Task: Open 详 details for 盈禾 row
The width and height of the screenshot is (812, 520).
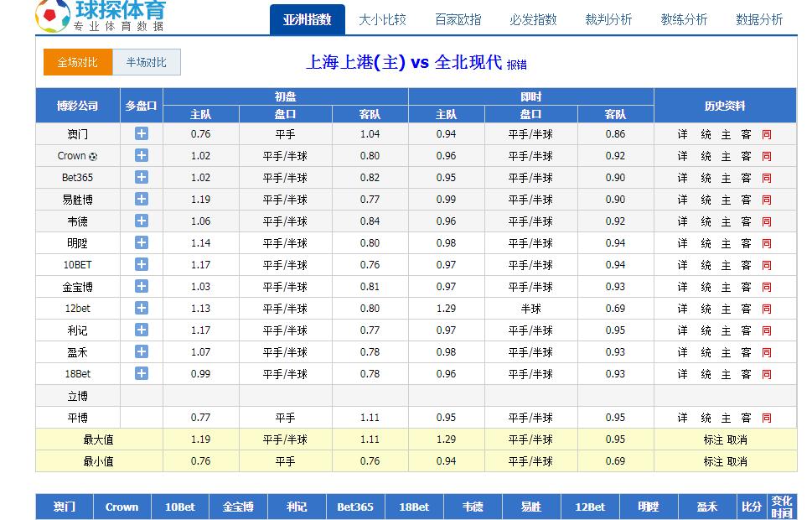Action: [x=683, y=352]
